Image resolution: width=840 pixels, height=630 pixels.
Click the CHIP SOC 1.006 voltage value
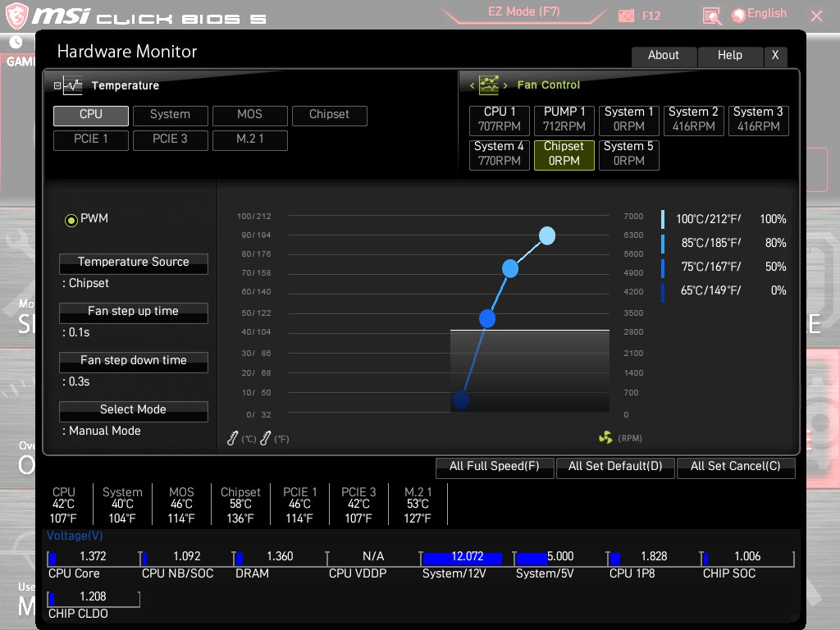tap(747, 557)
